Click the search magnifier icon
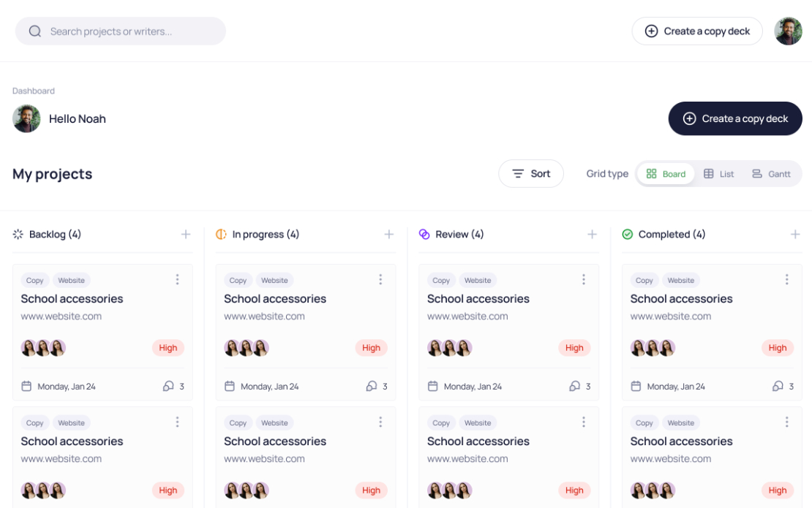This screenshot has width=812, height=508. click(34, 31)
